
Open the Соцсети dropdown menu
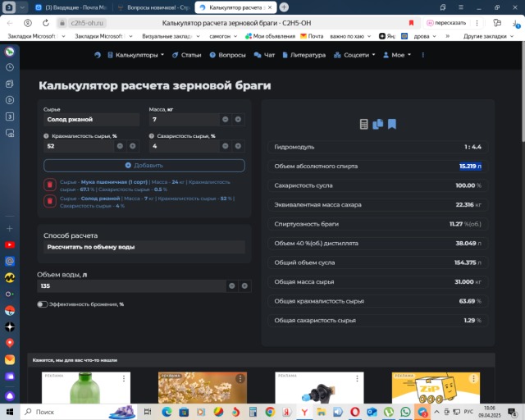pos(354,55)
